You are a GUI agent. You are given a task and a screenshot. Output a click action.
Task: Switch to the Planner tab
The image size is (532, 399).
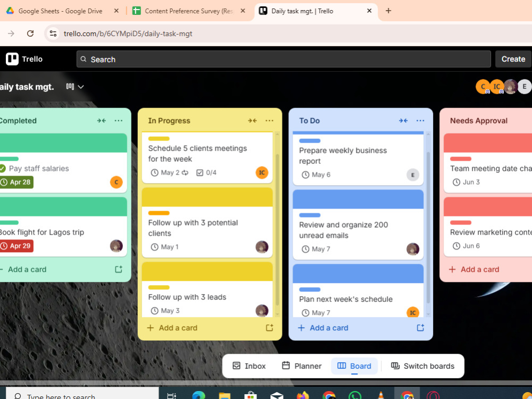click(302, 366)
